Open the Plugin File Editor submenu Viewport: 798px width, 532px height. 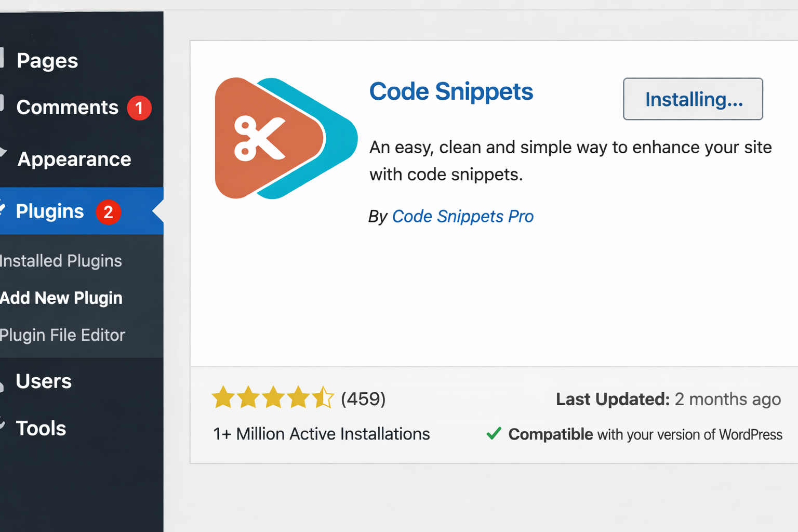tap(63, 335)
